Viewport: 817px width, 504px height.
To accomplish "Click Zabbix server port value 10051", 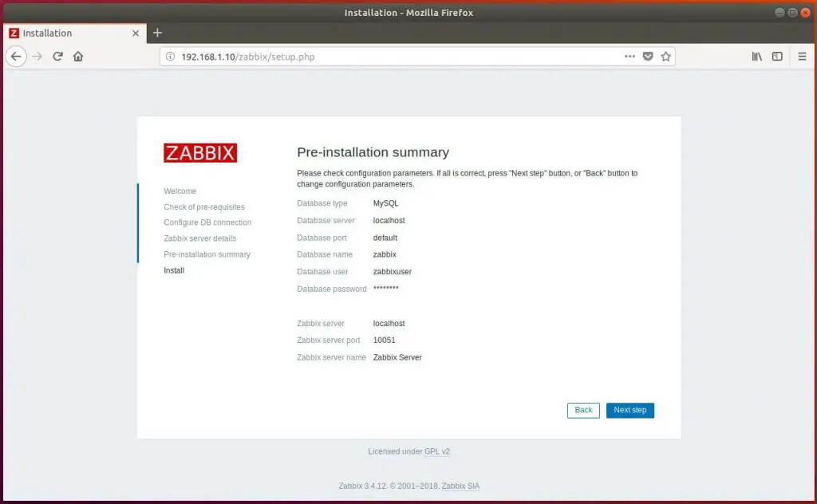I will point(384,340).
